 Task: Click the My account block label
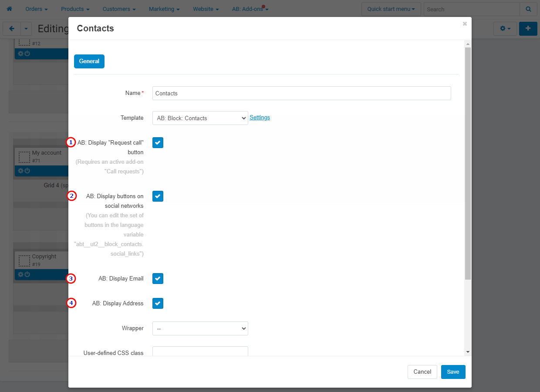click(47, 153)
